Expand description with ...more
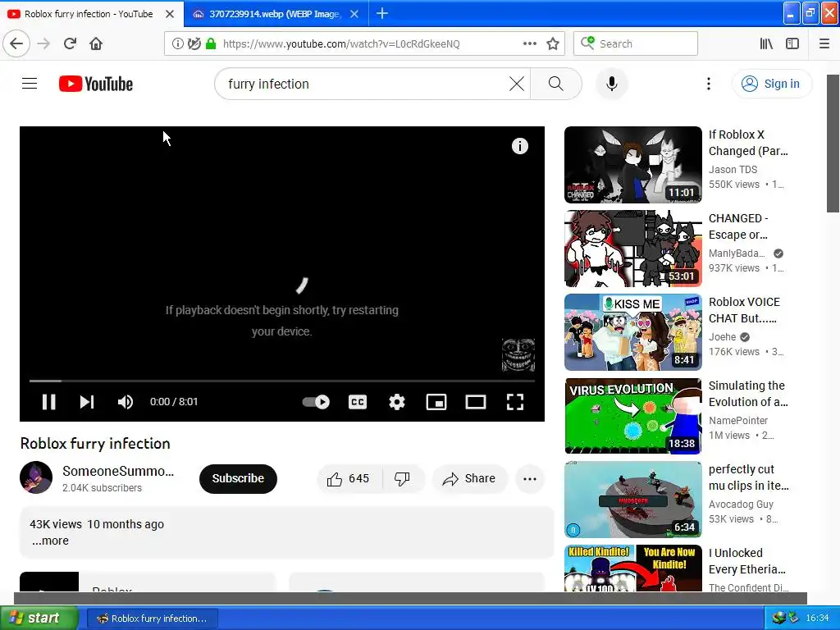 [x=50, y=541]
